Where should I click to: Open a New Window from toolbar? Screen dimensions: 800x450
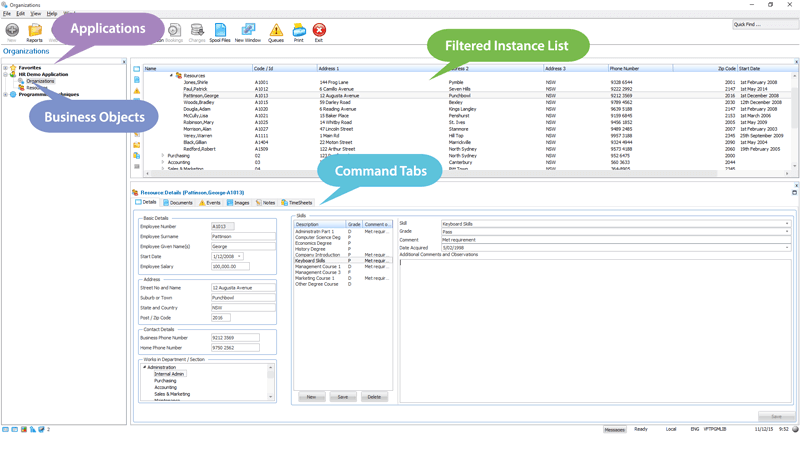[x=248, y=32]
